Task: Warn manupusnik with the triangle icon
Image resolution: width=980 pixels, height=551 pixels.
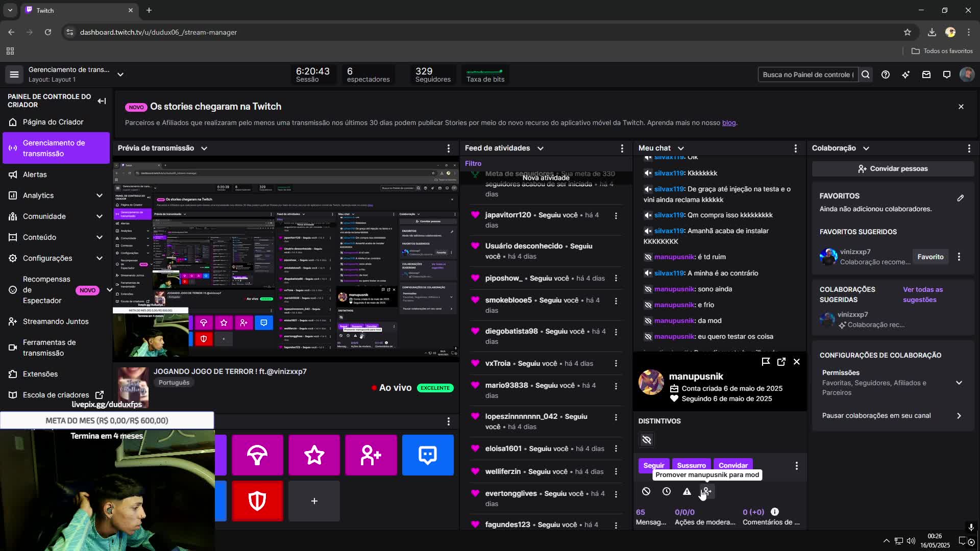Action: tap(687, 491)
